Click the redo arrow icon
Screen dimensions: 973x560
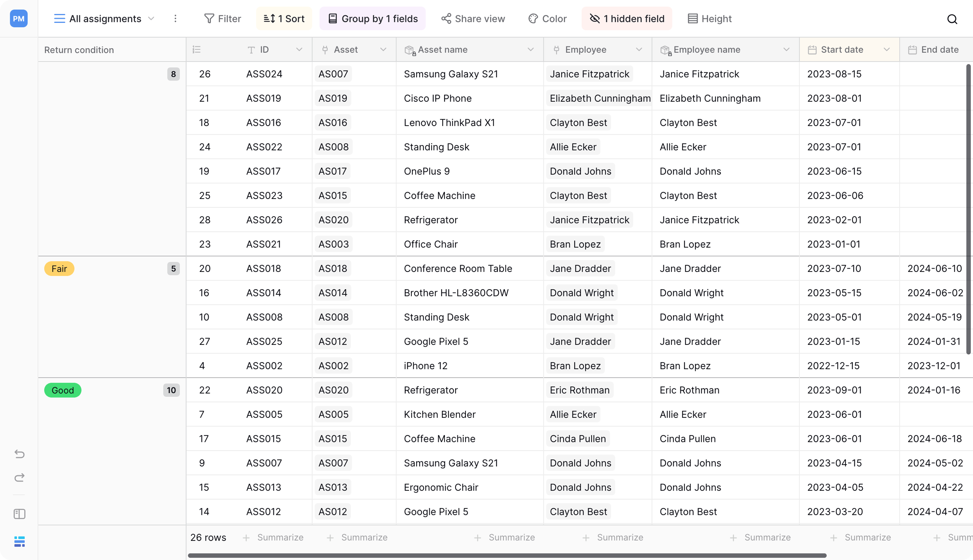(x=19, y=477)
